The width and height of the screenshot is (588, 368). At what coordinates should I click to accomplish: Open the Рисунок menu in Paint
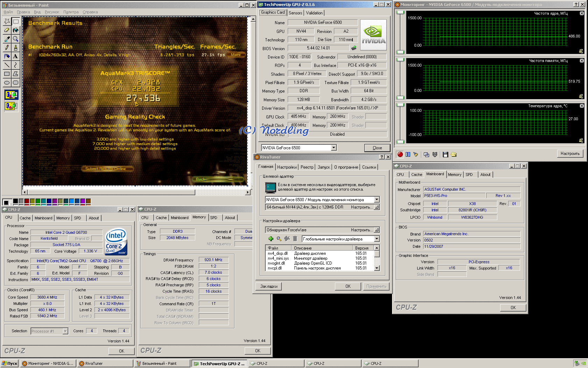coord(52,12)
